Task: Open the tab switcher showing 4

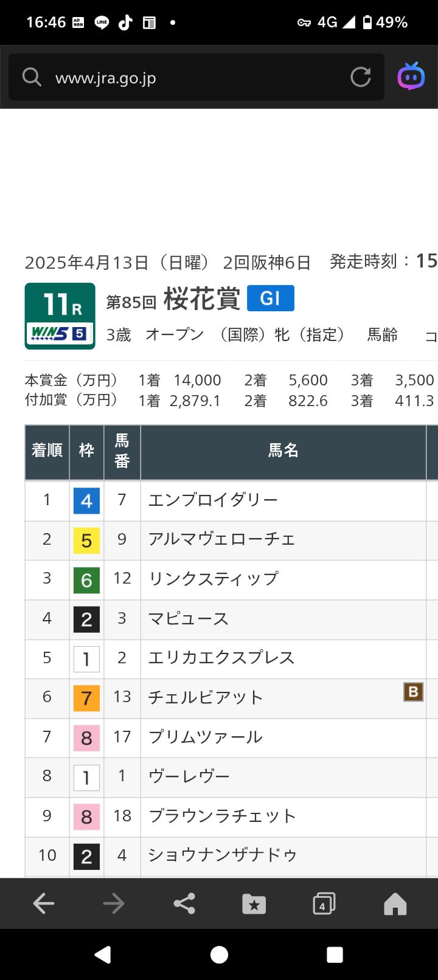Action: point(324,904)
